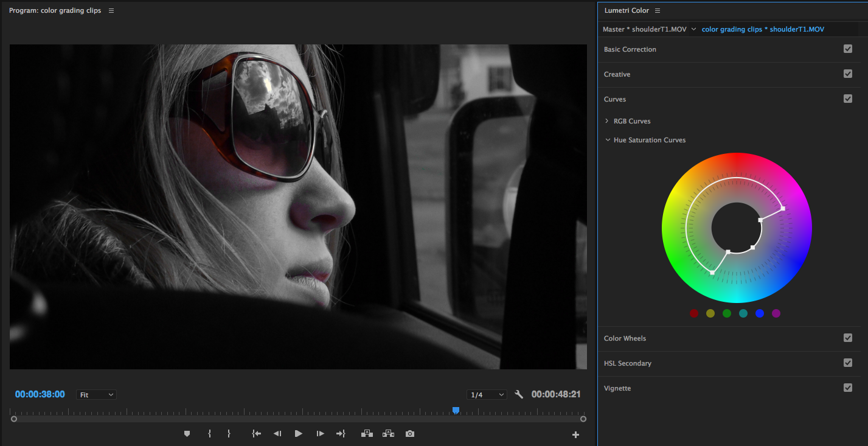Click the Button Editor plus button

(575, 433)
